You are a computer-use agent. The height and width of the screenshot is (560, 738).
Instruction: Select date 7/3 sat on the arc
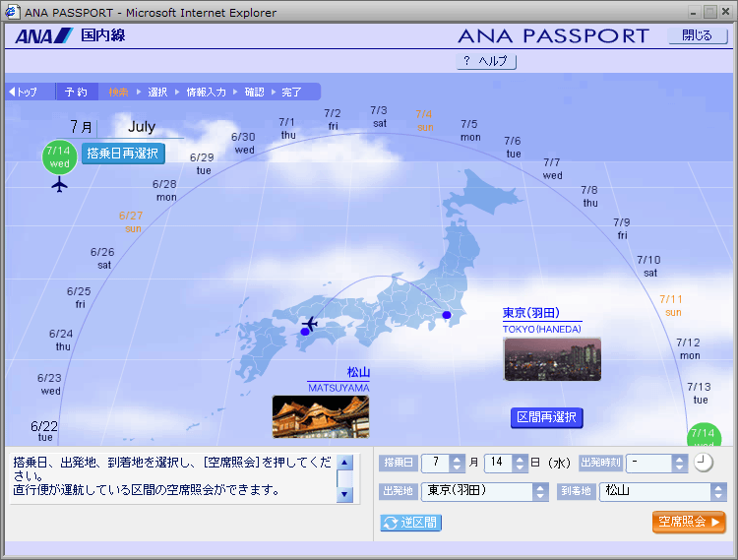tap(379, 117)
